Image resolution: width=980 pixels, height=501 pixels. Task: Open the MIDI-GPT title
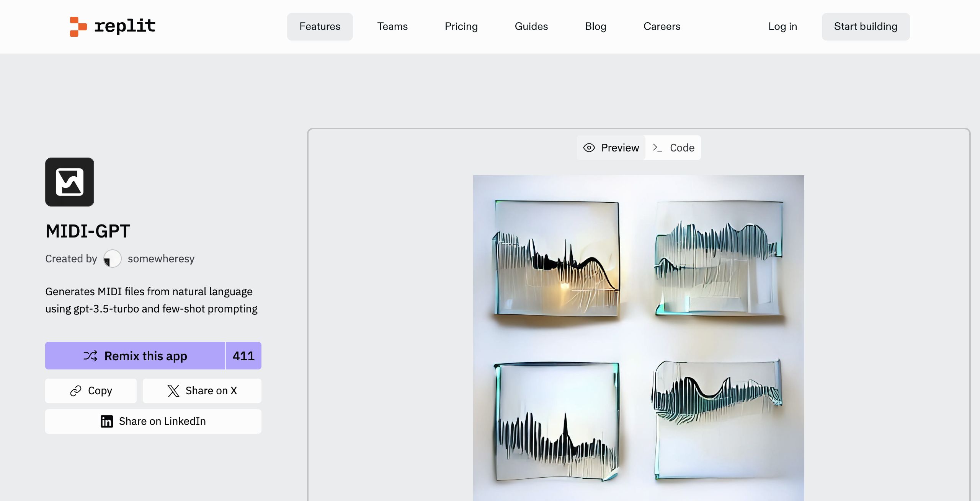(x=88, y=231)
